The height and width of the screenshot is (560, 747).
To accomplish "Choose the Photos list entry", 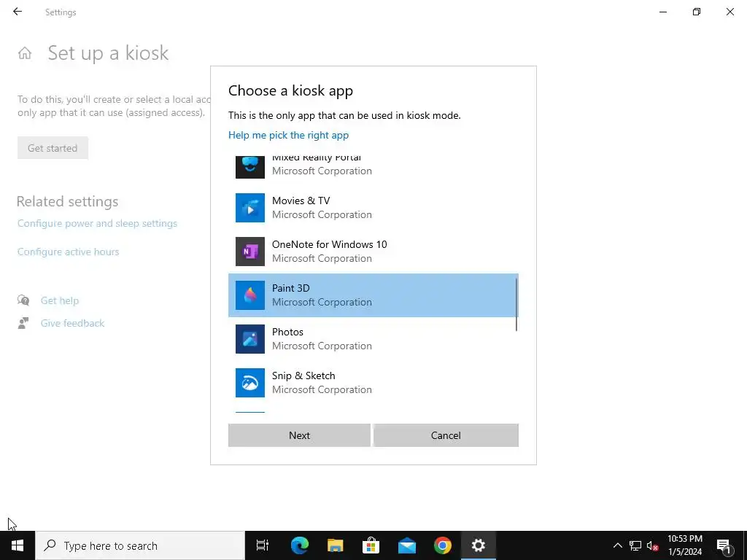I will 373,339.
